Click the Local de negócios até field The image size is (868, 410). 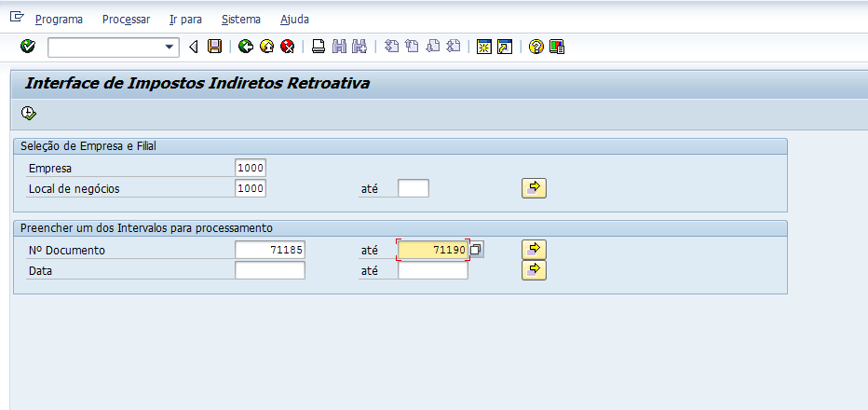(414, 188)
